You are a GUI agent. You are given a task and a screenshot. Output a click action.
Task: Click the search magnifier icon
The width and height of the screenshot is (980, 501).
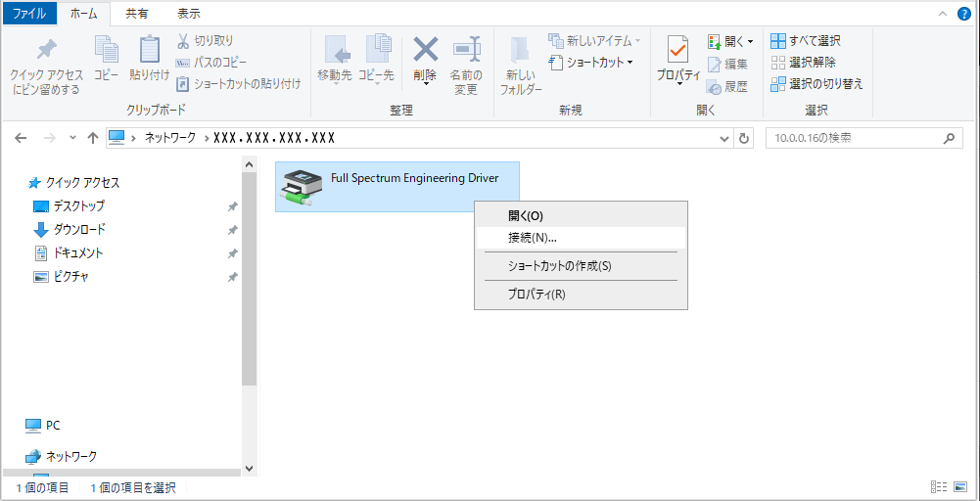[x=950, y=138]
